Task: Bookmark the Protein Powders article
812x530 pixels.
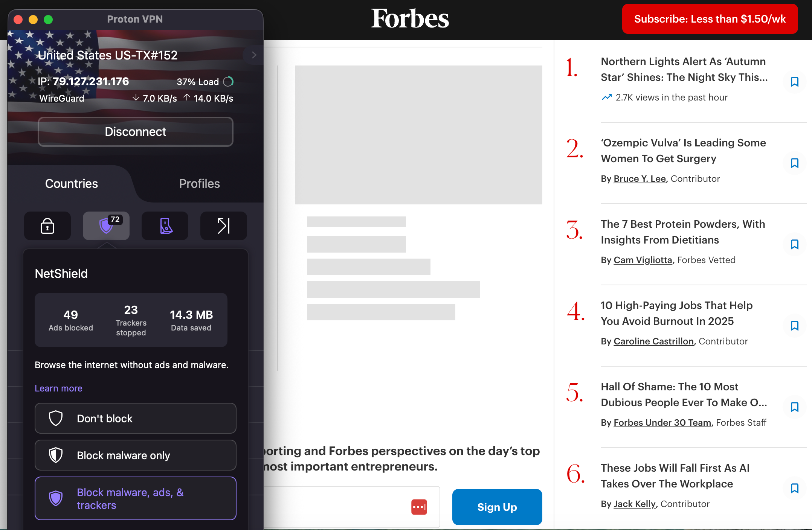Action: point(794,244)
